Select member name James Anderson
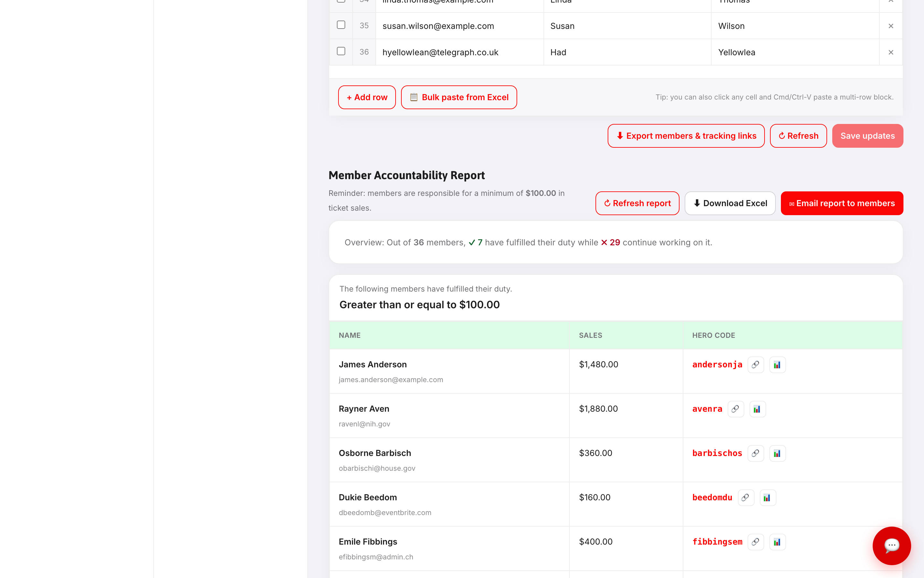This screenshot has height=578, width=924. (x=373, y=365)
